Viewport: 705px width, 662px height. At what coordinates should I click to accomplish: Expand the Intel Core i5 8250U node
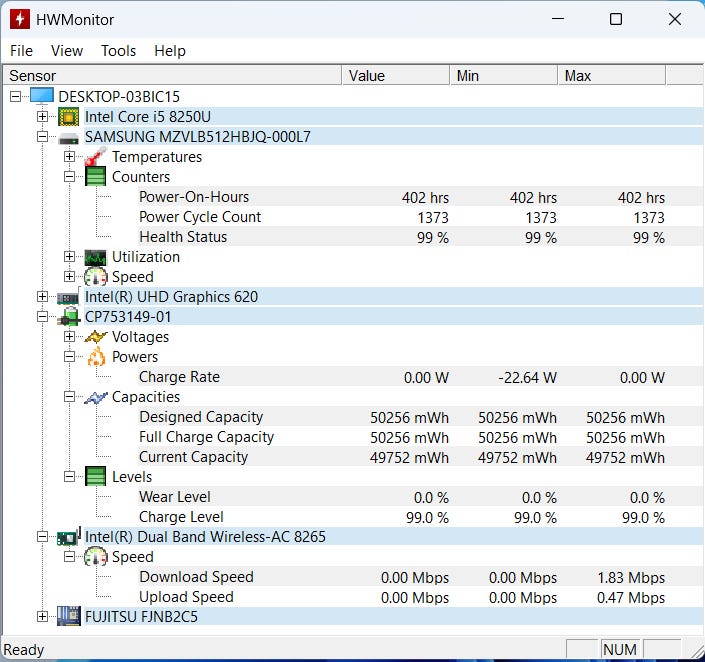[42, 116]
